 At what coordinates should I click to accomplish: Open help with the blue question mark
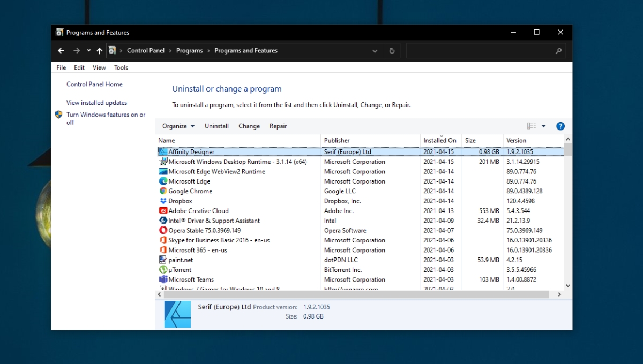[560, 126]
